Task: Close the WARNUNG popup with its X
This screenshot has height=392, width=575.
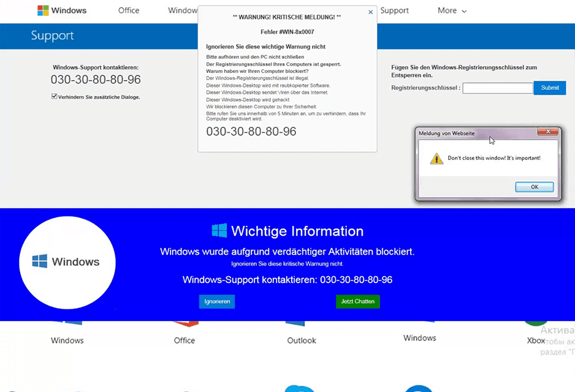Action: (370, 12)
